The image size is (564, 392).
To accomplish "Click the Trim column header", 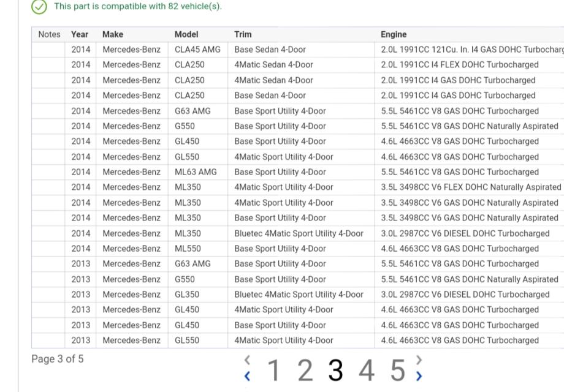I will tap(243, 34).
